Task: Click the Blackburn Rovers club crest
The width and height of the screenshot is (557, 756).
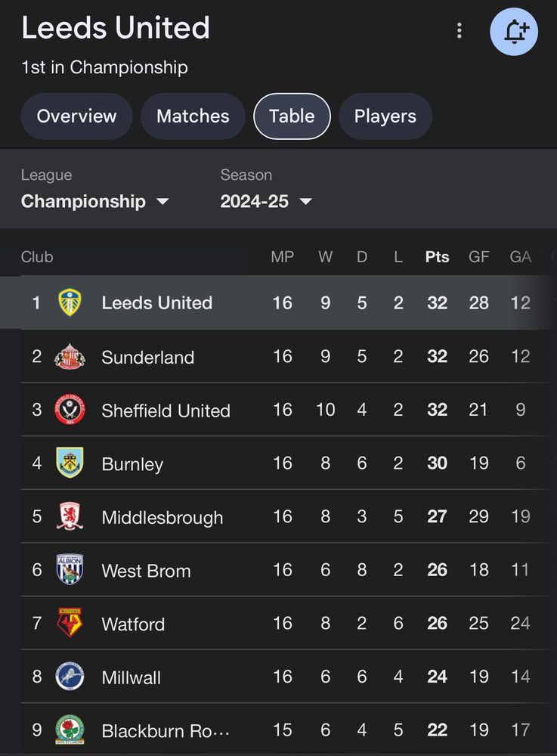Action: click(70, 730)
